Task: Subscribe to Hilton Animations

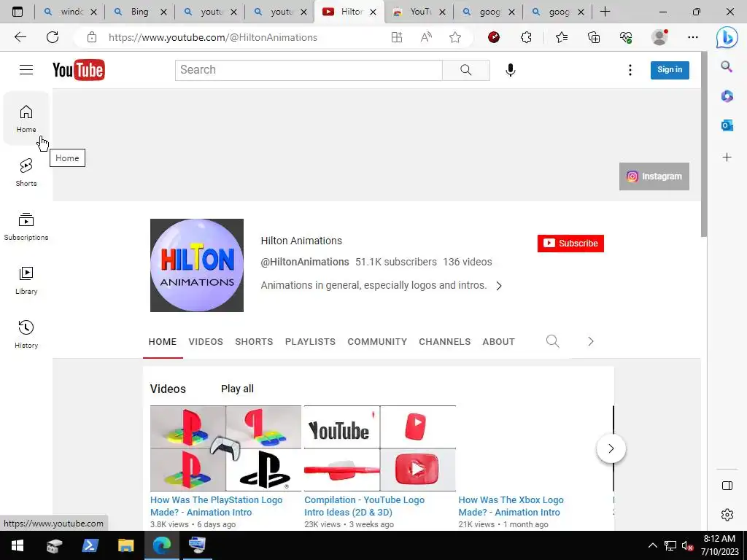Action: pyautogui.click(x=570, y=244)
